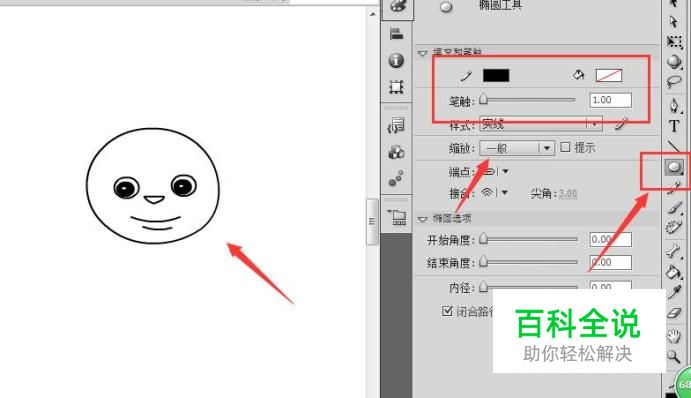This screenshot has width=691, height=398.
Task: Collapse the 椭圆选项 section
Action: (423, 219)
